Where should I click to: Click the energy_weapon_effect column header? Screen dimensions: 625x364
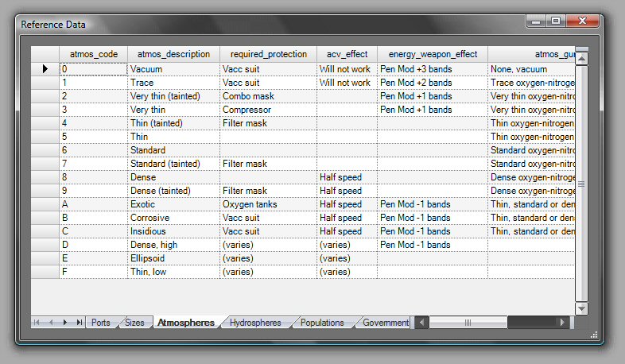[433, 54]
